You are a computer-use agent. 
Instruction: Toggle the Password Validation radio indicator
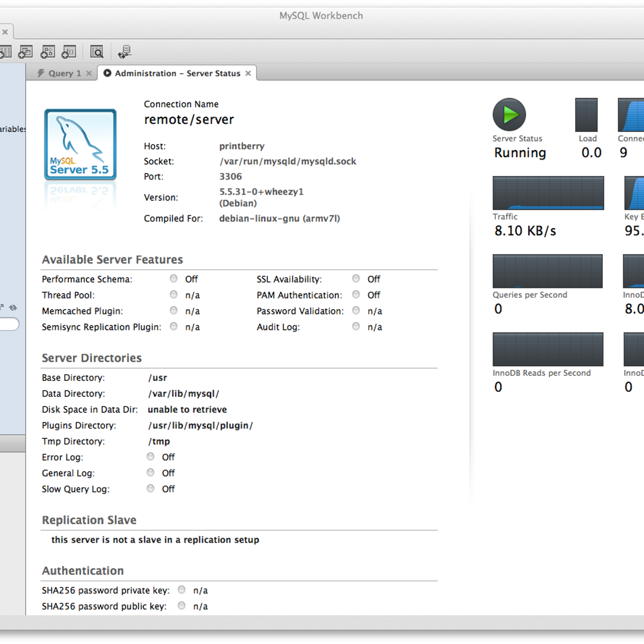[x=356, y=310]
